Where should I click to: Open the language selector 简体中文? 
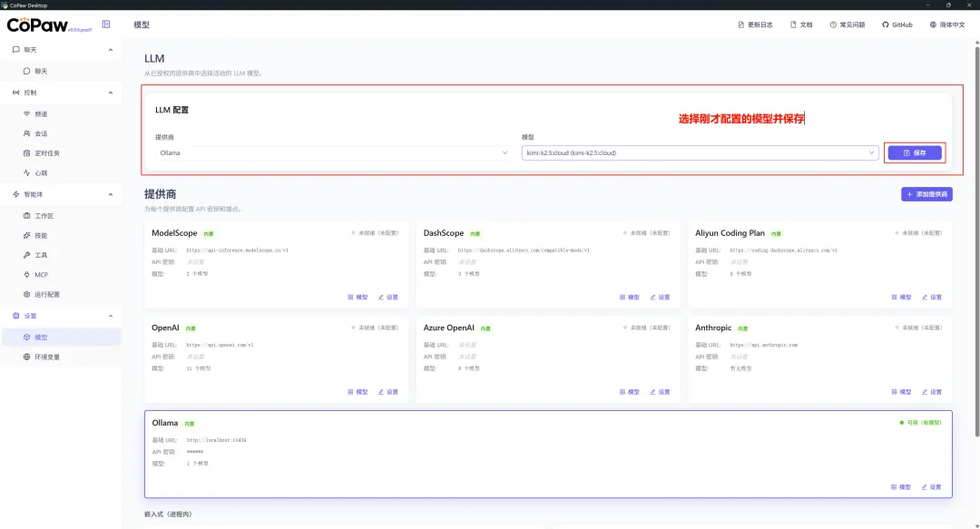click(x=947, y=25)
